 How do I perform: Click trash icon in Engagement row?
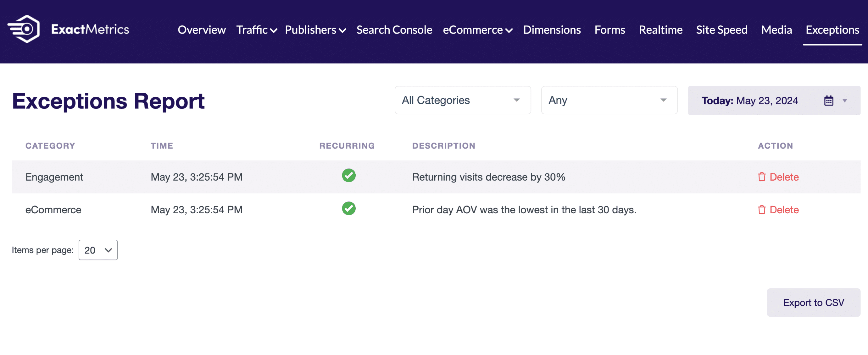tap(761, 177)
